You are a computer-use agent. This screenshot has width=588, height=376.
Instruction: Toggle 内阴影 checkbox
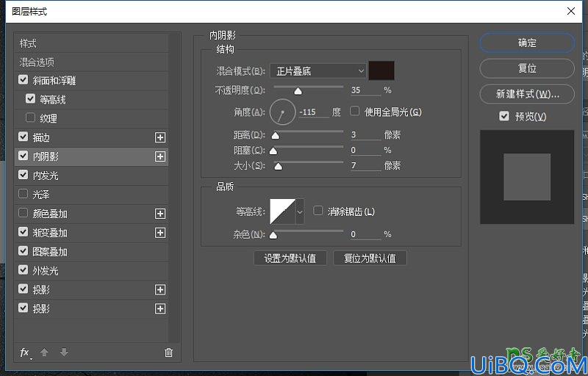coord(24,156)
